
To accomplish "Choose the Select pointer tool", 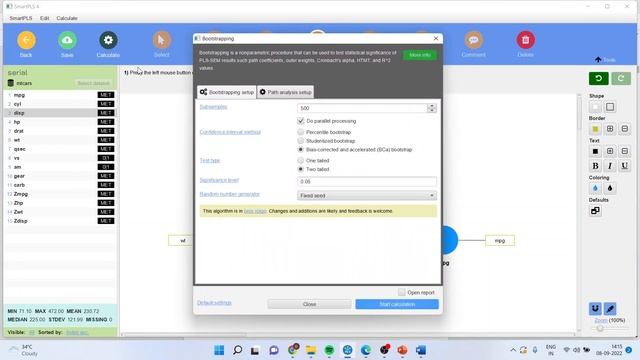I will 162,40.
